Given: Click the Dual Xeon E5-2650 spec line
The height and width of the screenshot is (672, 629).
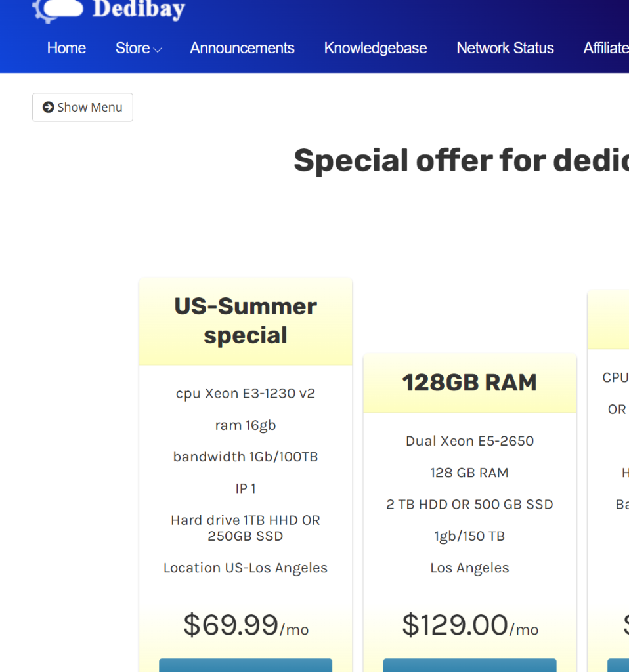Looking at the screenshot, I should click(469, 441).
